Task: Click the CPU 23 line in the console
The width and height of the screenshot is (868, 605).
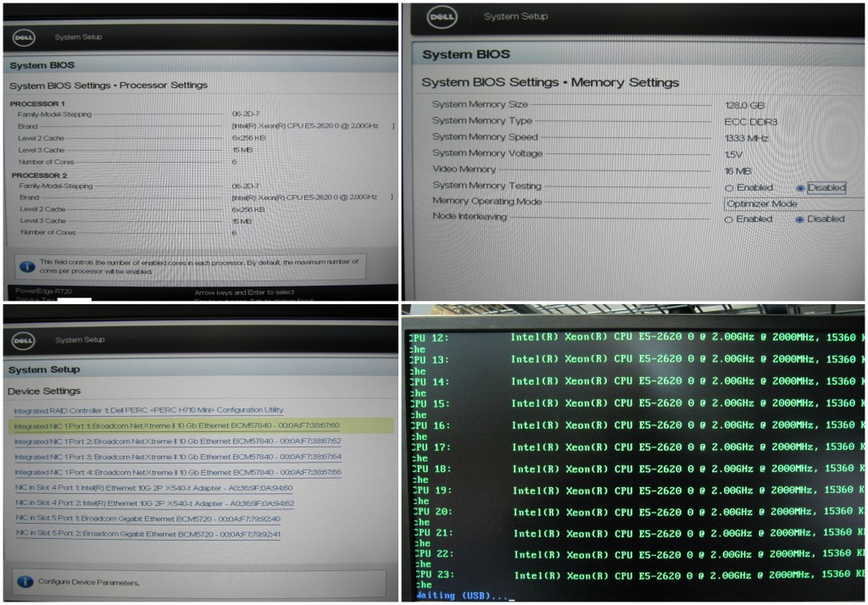Action: click(639, 575)
